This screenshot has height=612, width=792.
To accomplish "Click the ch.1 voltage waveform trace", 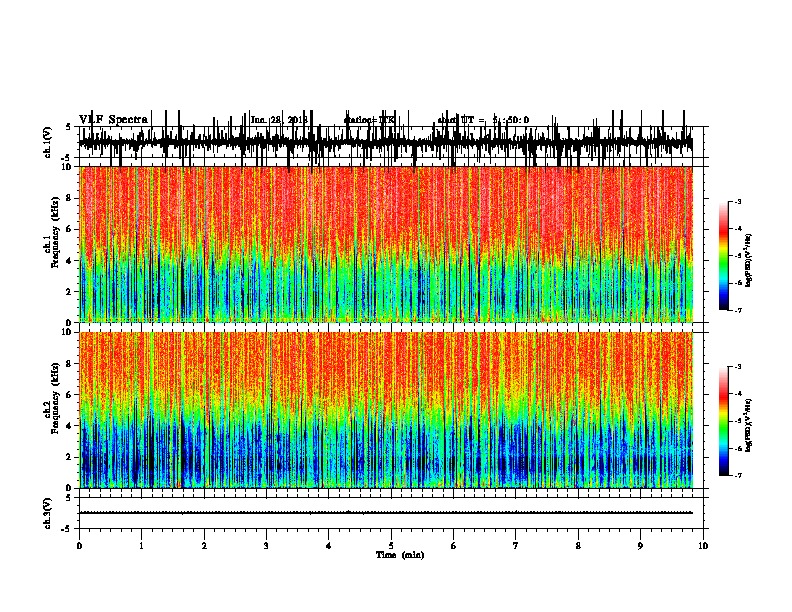I will [x=386, y=142].
